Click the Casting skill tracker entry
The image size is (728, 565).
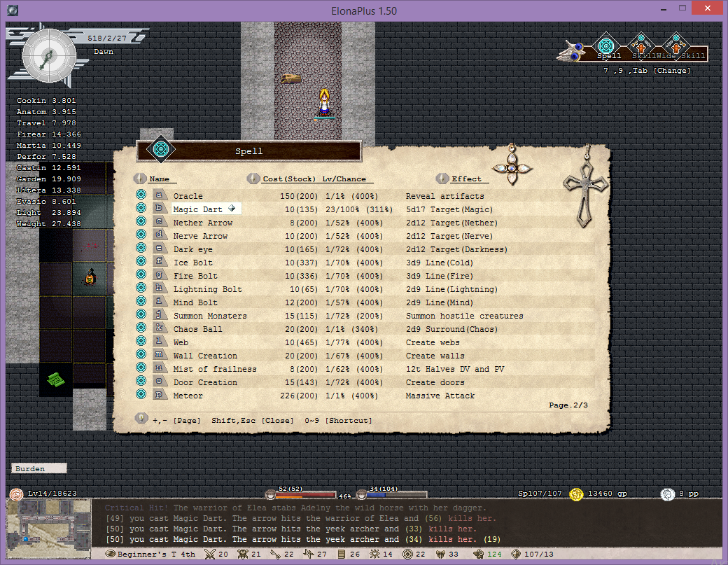pos(49,167)
